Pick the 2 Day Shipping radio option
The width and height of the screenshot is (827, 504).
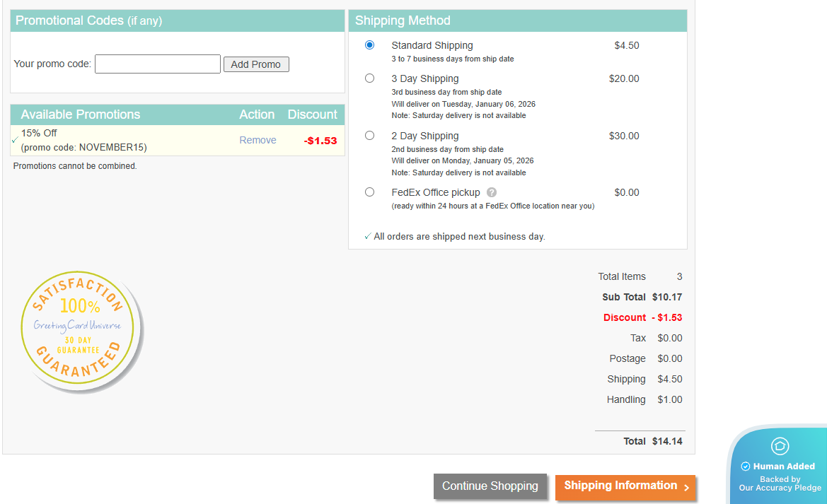pyautogui.click(x=369, y=136)
